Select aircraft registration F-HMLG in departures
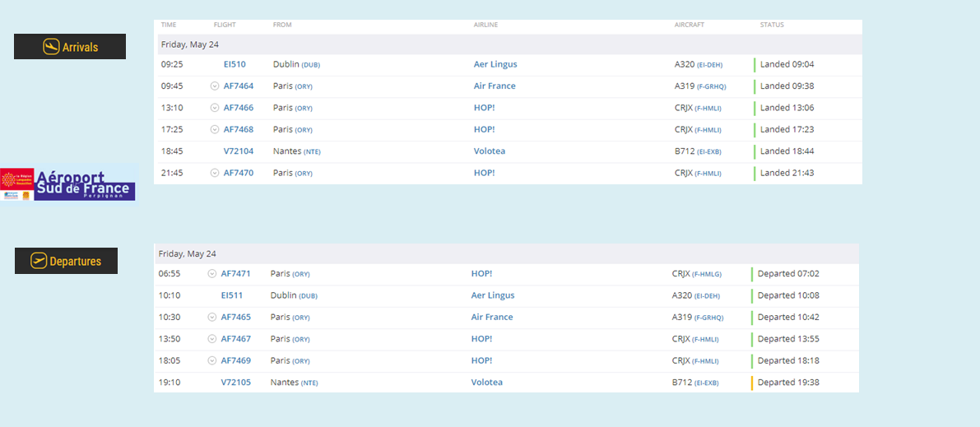Image resolution: width=980 pixels, height=427 pixels. pos(708,274)
